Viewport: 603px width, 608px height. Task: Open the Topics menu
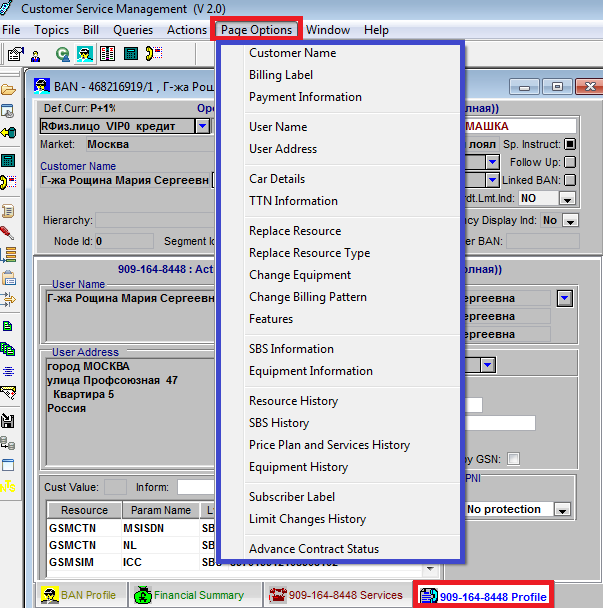point(52,30)
